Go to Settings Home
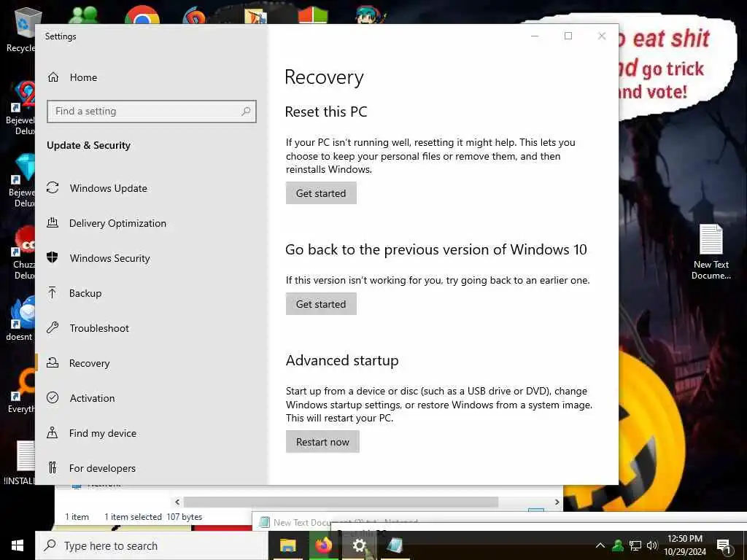Image resolution: width=747 pixels, height=560 pixels. coord(72,77)
